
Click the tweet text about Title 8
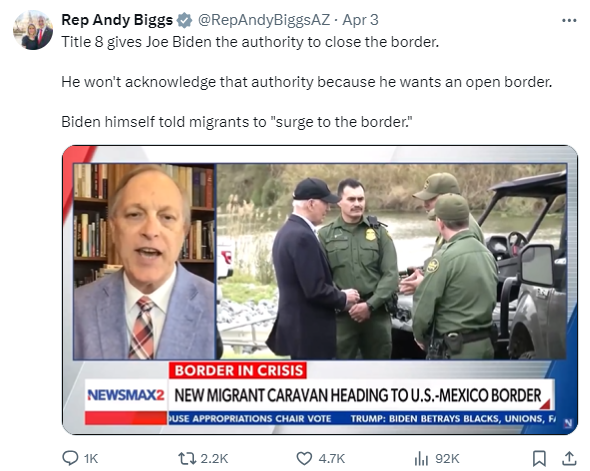pos(250,42)
